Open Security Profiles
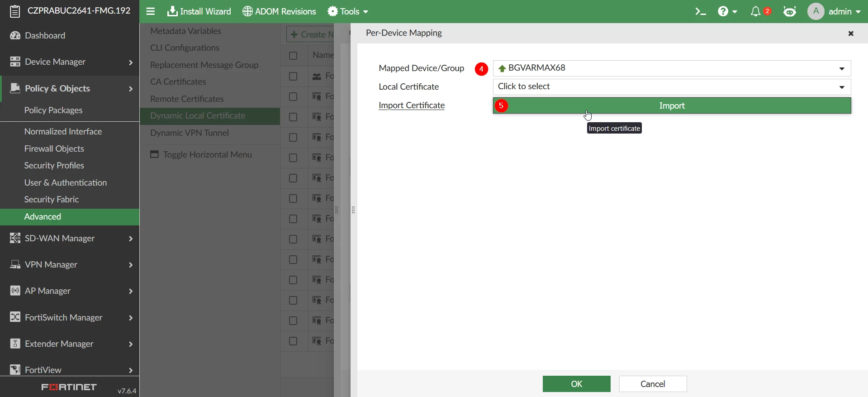This screenshot has height=397, width=868. coord(54,165)
